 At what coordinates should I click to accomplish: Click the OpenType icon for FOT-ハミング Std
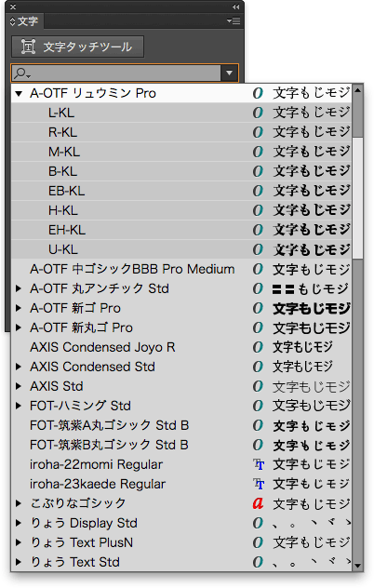click(258, 406)
